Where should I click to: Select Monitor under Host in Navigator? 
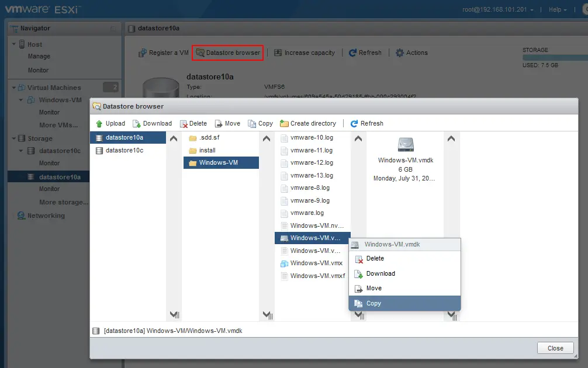coord(38,71)
